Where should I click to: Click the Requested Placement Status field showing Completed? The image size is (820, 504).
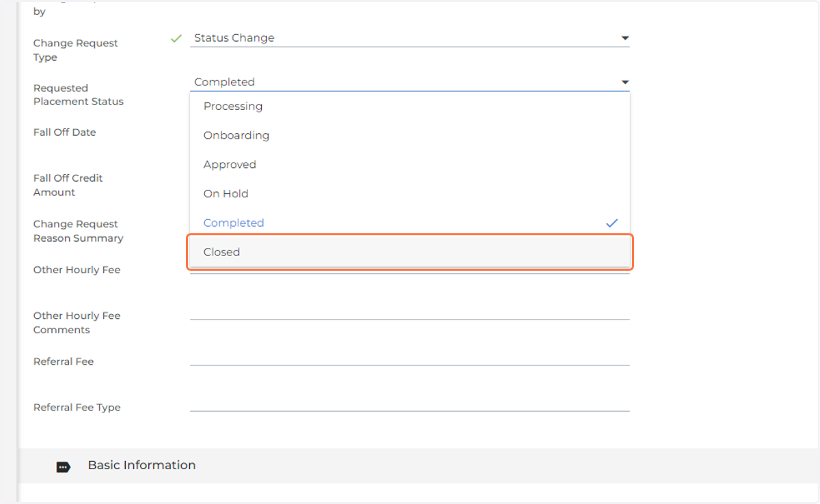tap(410, 82)
